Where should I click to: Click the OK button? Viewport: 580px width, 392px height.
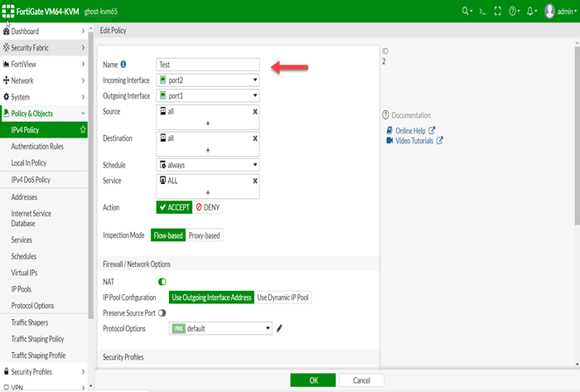click(313, 380)
